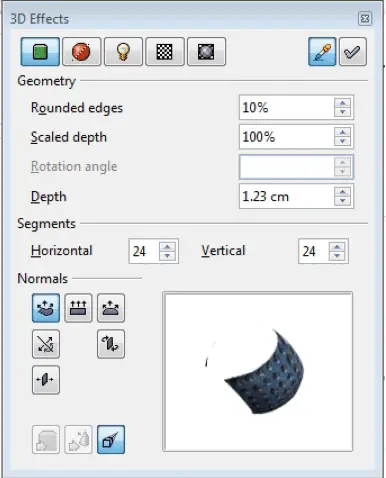Increase Vertical segments with up arrow
Viewport: 386px width, 478px height.
337,247
